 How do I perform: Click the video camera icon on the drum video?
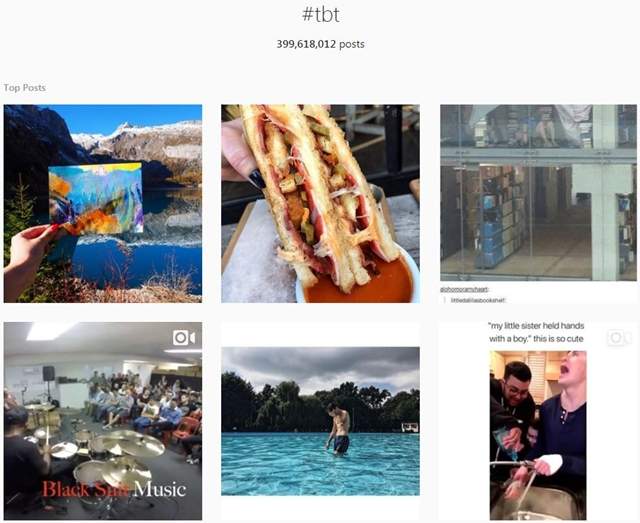pos(184,338)
